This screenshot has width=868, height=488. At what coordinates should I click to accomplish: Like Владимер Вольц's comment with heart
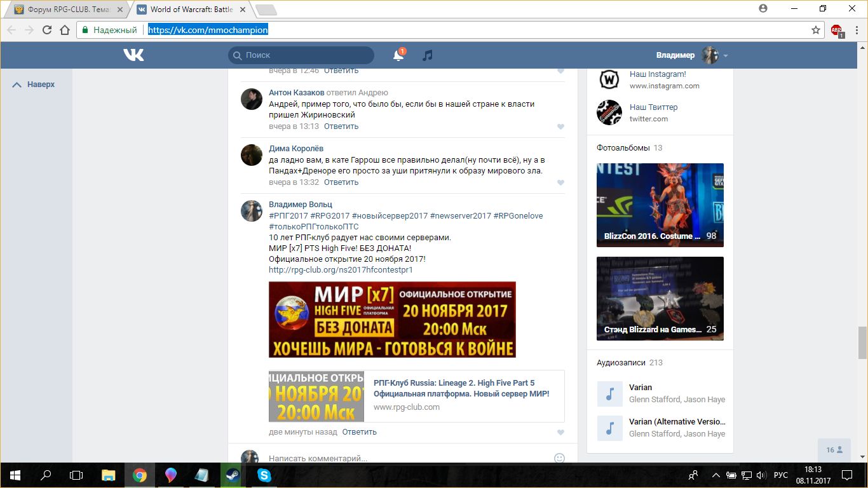tap(560, 432)
